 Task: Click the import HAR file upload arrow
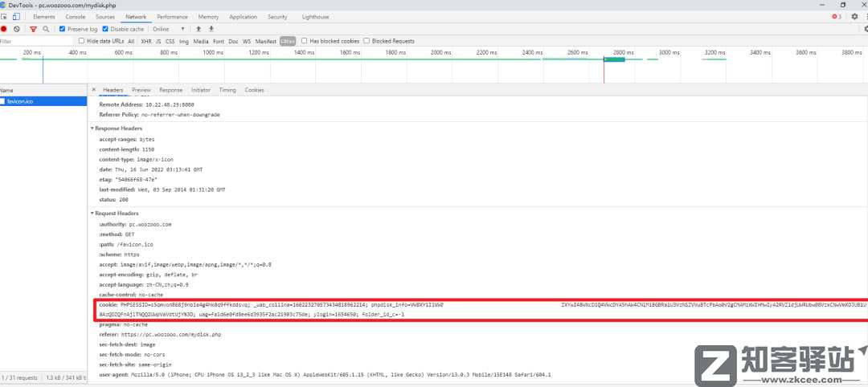(x=199, y=29)
